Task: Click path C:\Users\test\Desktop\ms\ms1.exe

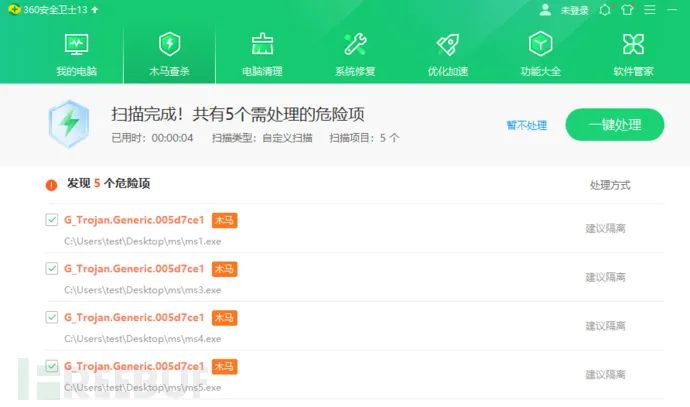Action: pos(143,242)
